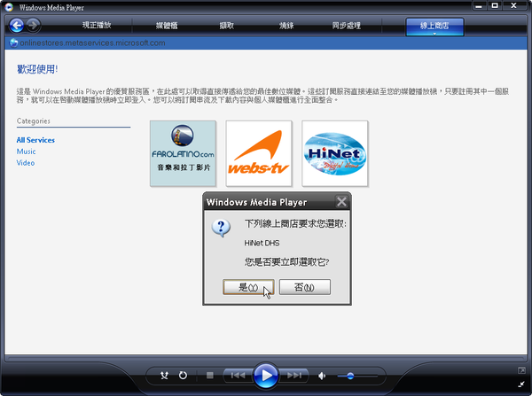Mute the sound with the speaker icon
The image size is (532, 396).
[x=322, y=376]
